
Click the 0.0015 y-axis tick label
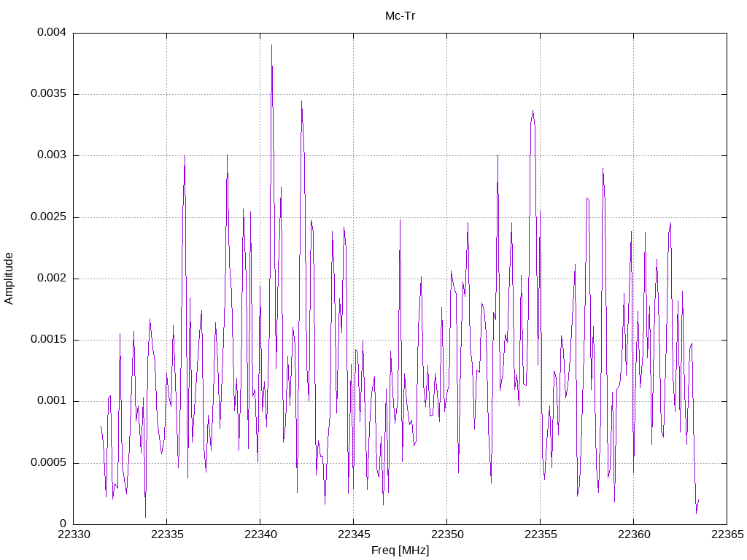coord(48,339)
